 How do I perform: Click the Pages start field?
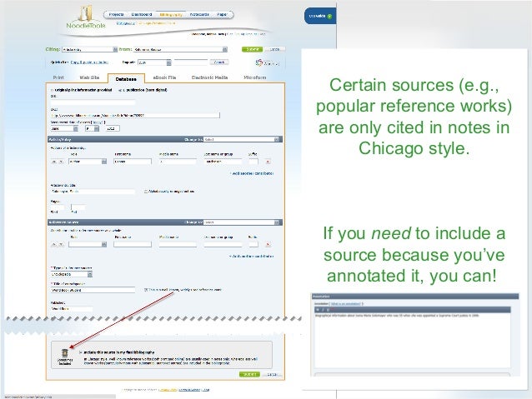[x=58, y=207]
